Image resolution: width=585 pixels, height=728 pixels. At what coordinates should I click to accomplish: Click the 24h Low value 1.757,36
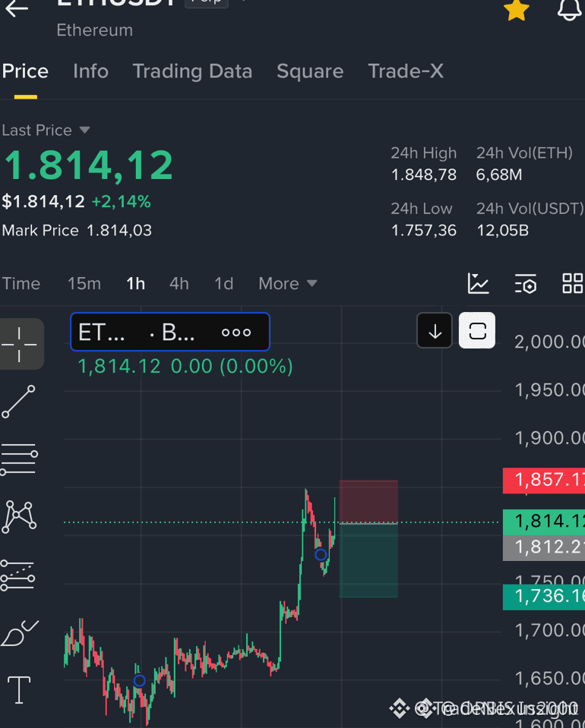click(424, 231)
